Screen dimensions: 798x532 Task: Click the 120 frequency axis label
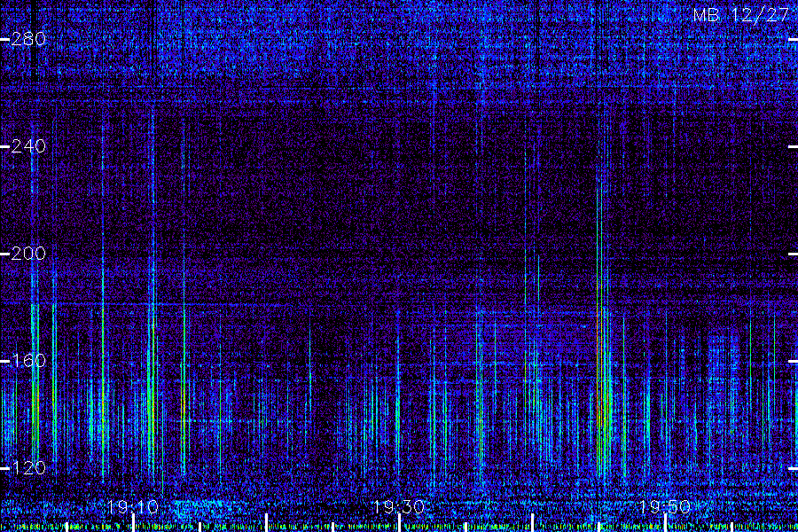coord(28,468)
